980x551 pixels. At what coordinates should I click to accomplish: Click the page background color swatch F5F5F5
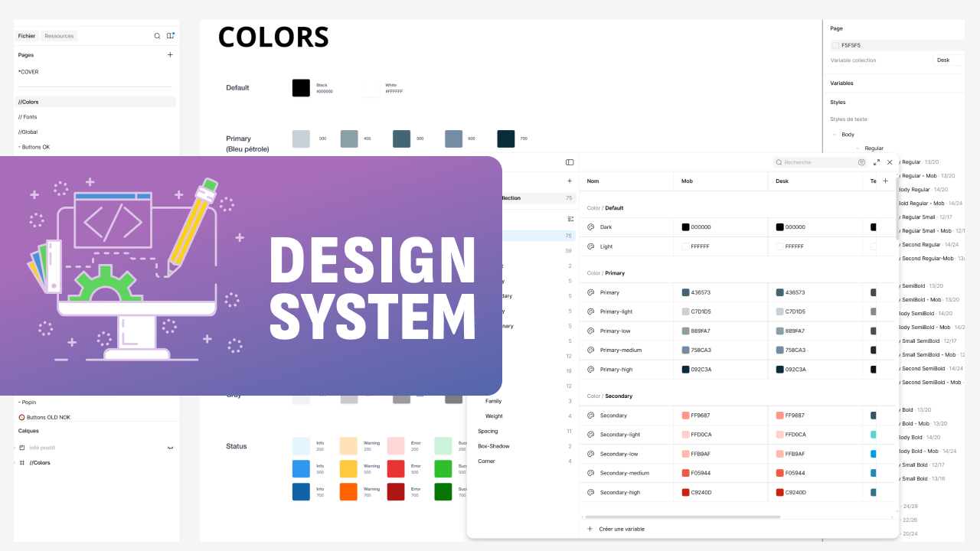point(836,45)
